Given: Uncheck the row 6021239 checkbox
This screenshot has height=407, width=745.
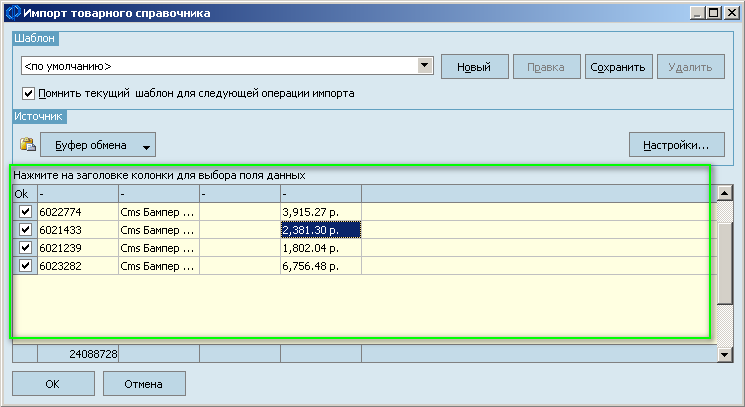Looking at the screenshot, I should pos(25,248).
